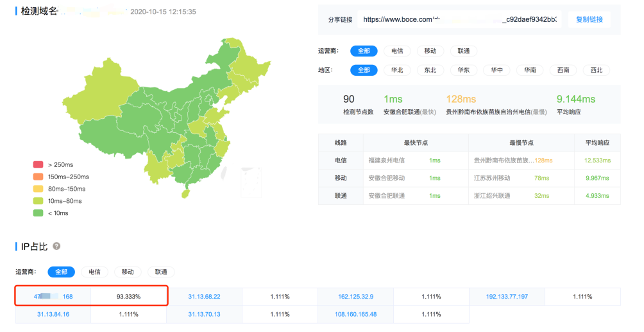Select 电信 in the IP占比 operator filter
Screen dimensions: 644x332
[x=94, y=272]
